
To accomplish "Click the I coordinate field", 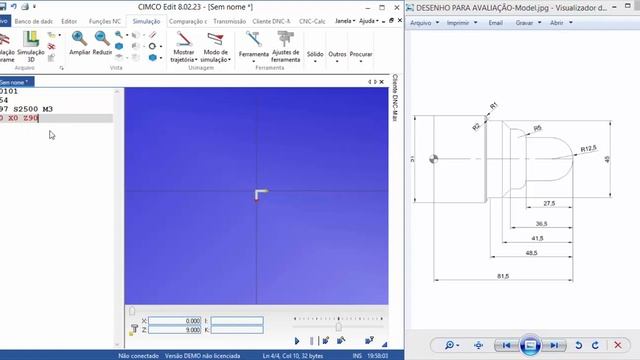I will point(237,321).
